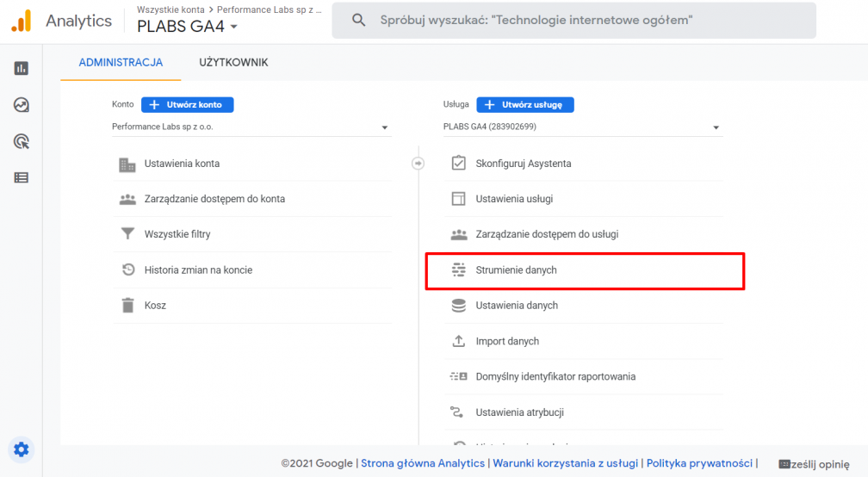
Task: Click the search magnifier icon
Action: coord(359,21)
